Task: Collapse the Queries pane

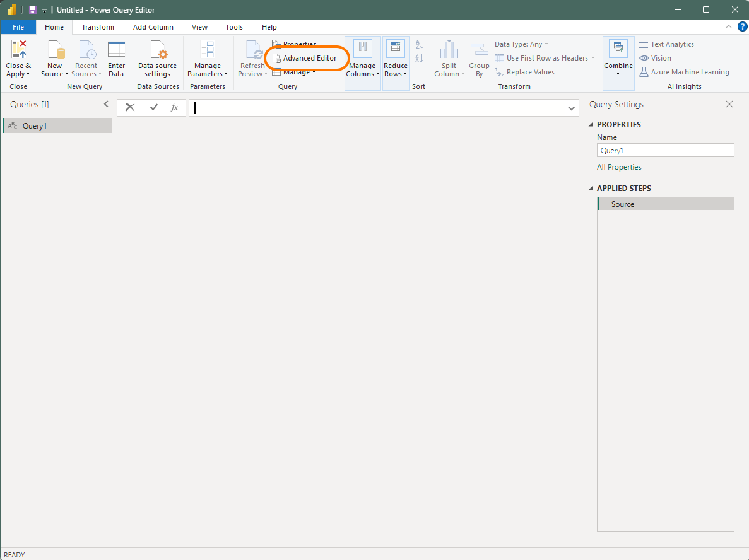Action: (105, 104)
